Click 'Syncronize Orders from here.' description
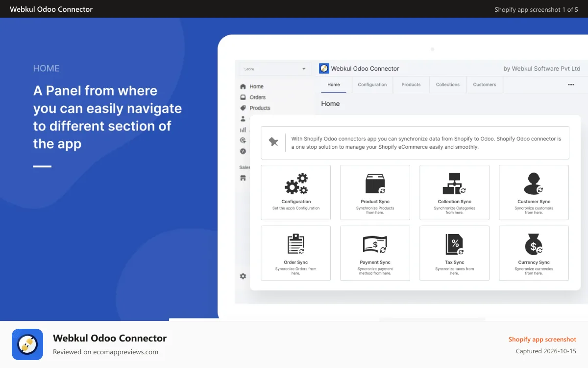This screenshot has width=588, height=368. pyautogui.click(x=296, y=271)
